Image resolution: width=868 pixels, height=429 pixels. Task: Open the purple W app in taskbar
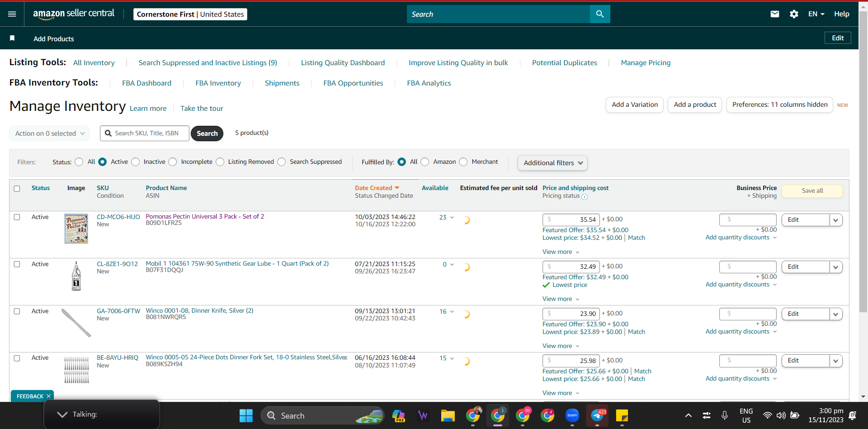[x=423, y=415]
